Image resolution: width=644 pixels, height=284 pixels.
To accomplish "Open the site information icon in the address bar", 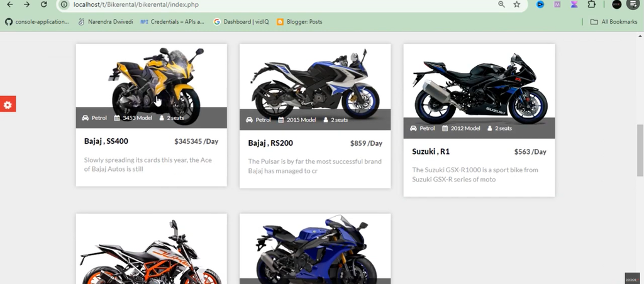I will 64,4.
